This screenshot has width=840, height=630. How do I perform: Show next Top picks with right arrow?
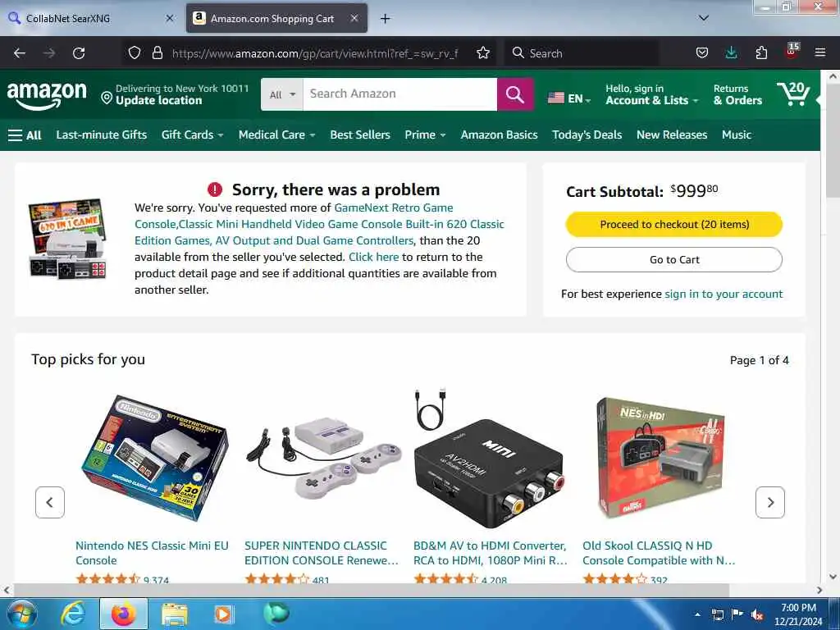point(769,502)
